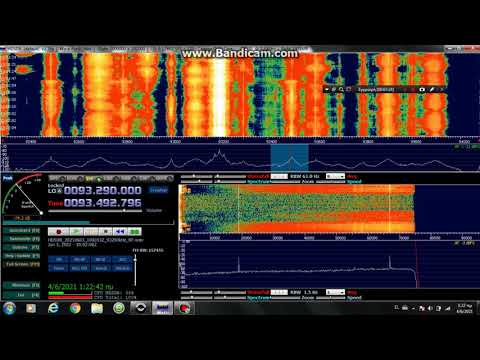Click Minimize [F3] button
480x360 pixels.
(x=22, y=285)
